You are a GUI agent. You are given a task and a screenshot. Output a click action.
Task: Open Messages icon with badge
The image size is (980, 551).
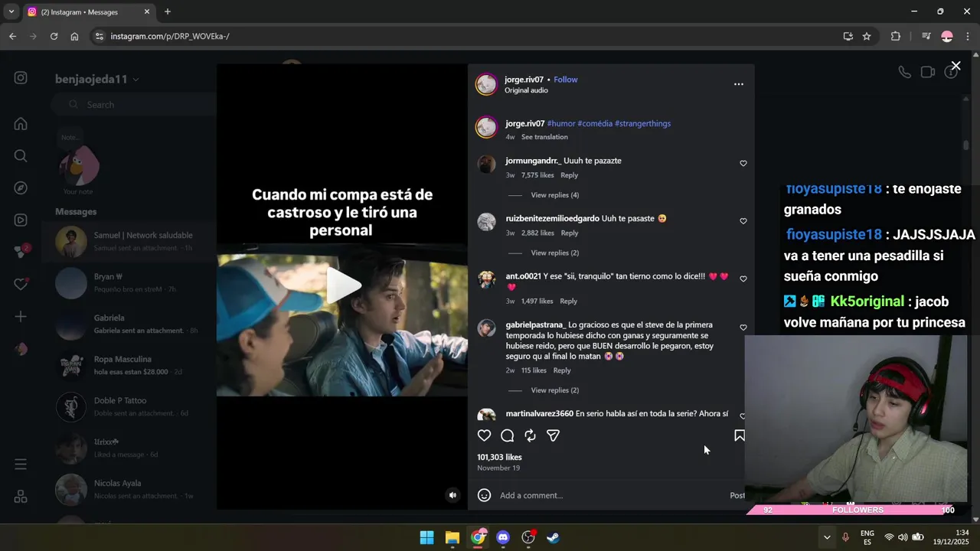pos(21,252)
